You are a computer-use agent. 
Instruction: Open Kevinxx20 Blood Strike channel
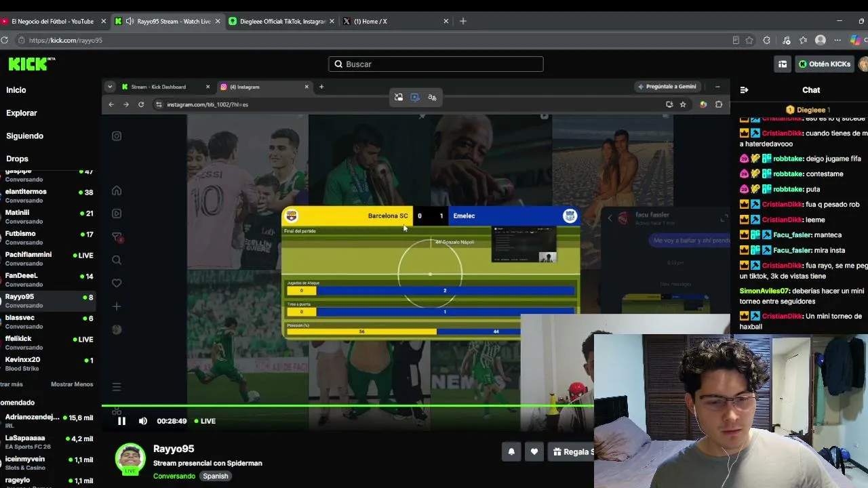tap(47, 364)
